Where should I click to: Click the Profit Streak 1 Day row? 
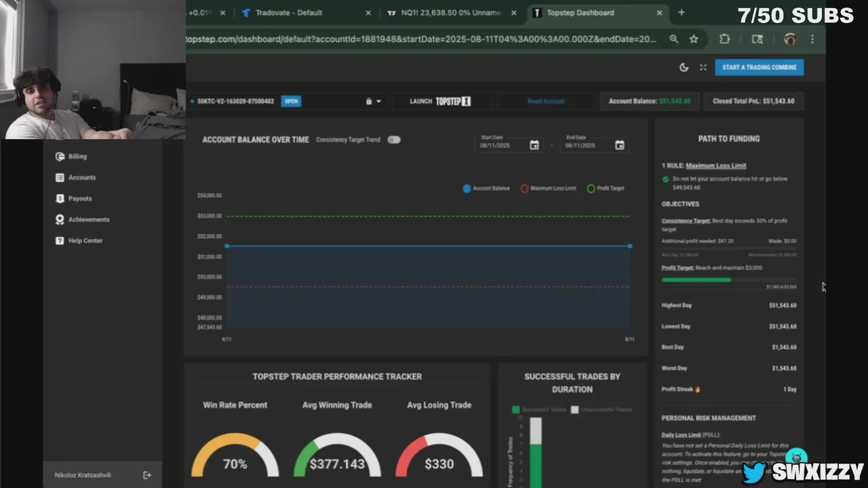[x=729, y=390]
